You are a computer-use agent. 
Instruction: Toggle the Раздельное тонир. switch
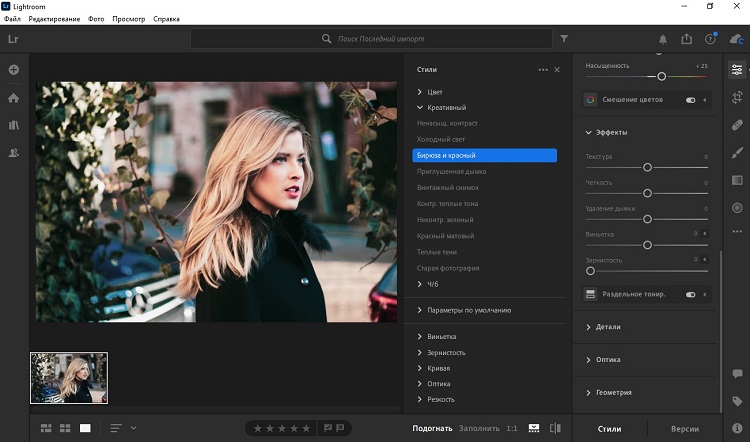pos(690,294)
